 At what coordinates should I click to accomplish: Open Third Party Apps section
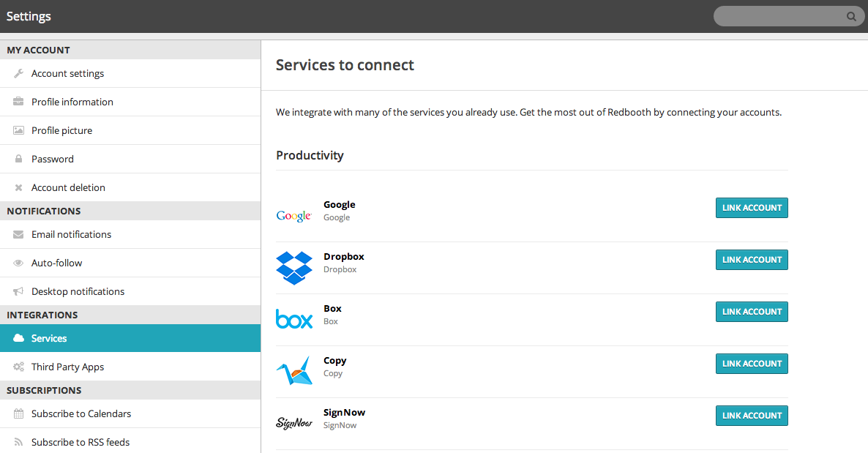pos(68,367)
